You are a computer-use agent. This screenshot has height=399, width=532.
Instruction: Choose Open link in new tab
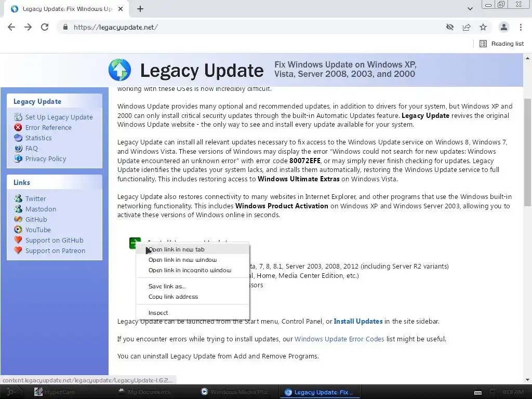[x=193, y=249]
